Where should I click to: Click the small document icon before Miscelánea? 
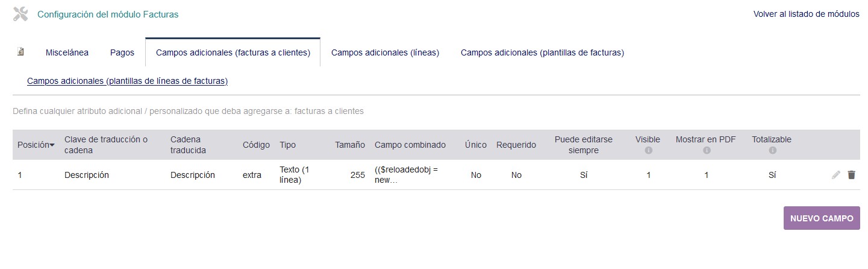click(x=20, y=52)
